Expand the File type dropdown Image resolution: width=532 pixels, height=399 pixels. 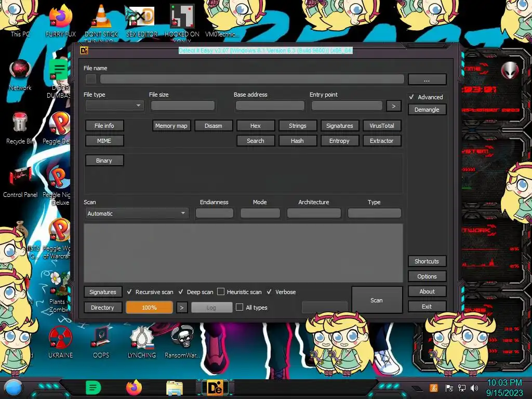(x=115, y=105)
